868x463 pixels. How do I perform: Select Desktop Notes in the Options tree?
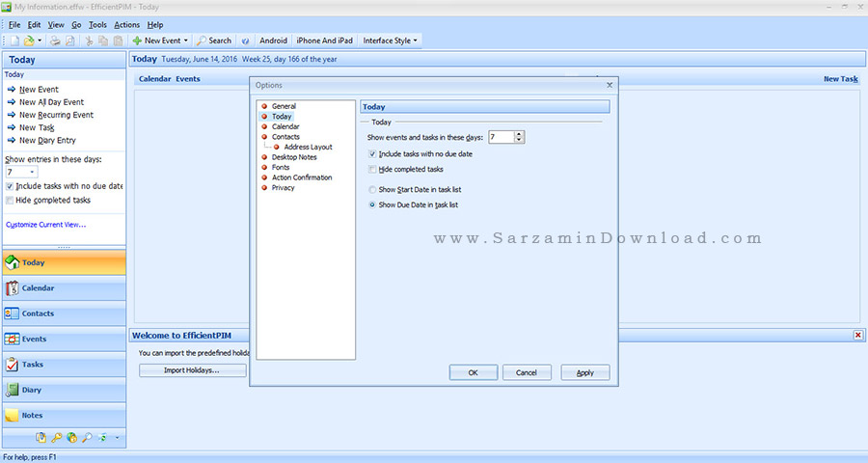coord(294,157)
